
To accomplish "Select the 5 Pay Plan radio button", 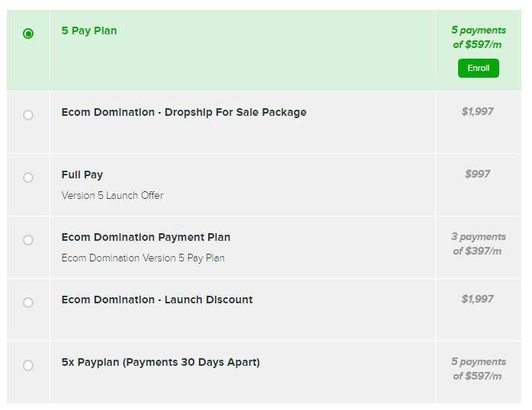I will click(x=28, y=34).
